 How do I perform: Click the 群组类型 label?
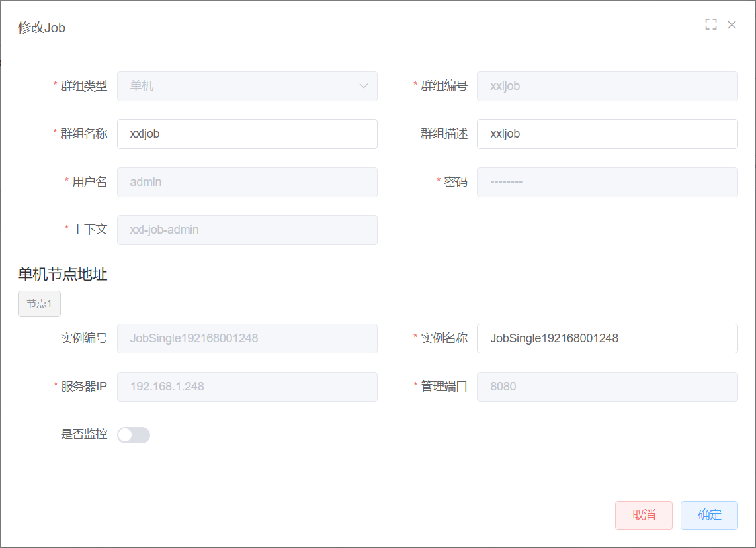click(x=83, y=86)
